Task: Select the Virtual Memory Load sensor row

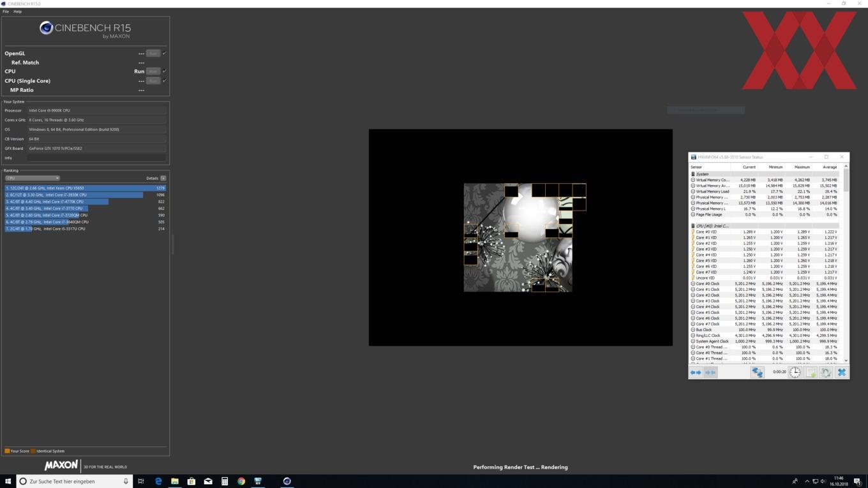Action: pyautogui.click(x=766, y=191)
